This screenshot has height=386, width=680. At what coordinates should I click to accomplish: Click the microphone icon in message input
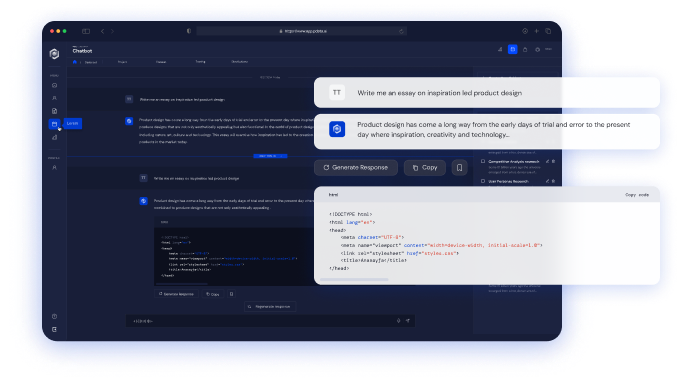pos(398,321)
